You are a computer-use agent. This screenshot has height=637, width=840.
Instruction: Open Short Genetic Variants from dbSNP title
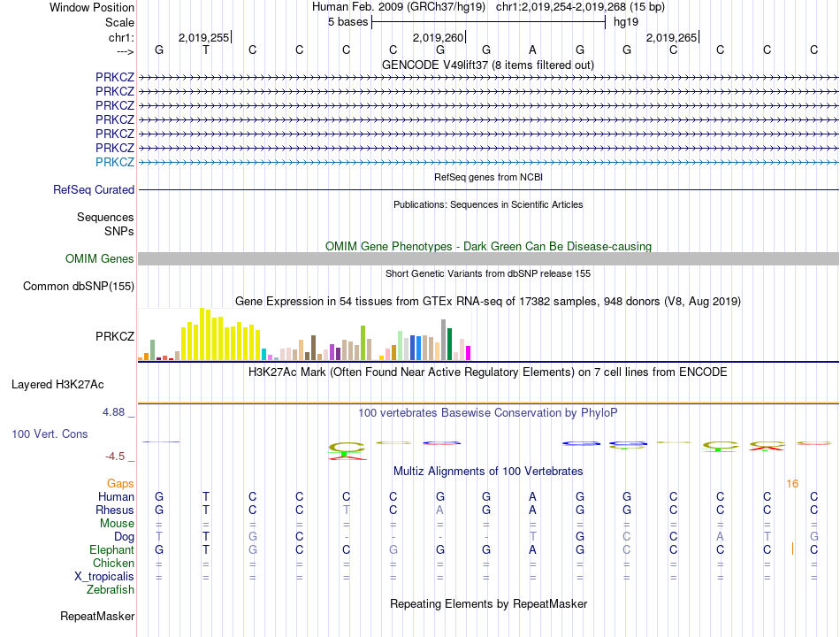click(488, 273)
